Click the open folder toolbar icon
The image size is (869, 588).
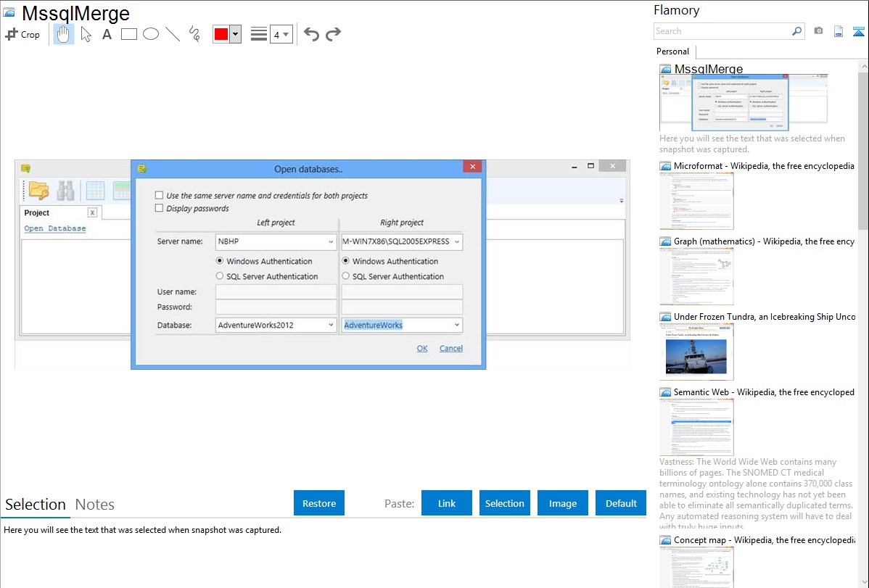pyautogui.click(x=38, y=190)
